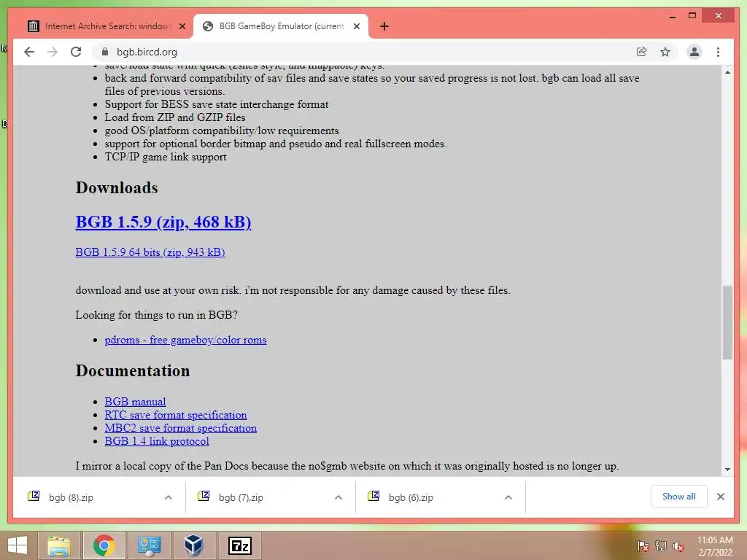The height and width of the screenshot is (560, 747).
Task: Click the 'optional border bitmap' bullet text
Action: (x=276, y=144)
